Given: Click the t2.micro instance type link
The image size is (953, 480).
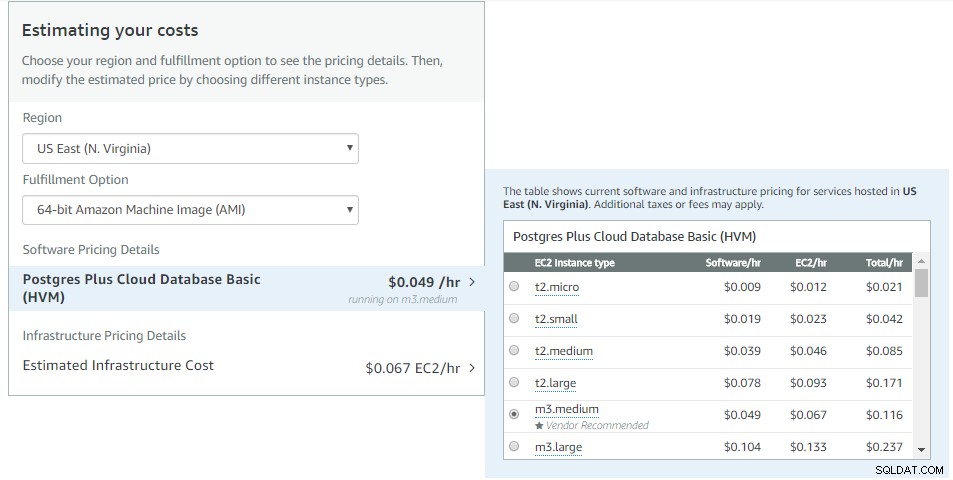Looking at the screenshot, I should pyautogui.click(x=557, y=287).
